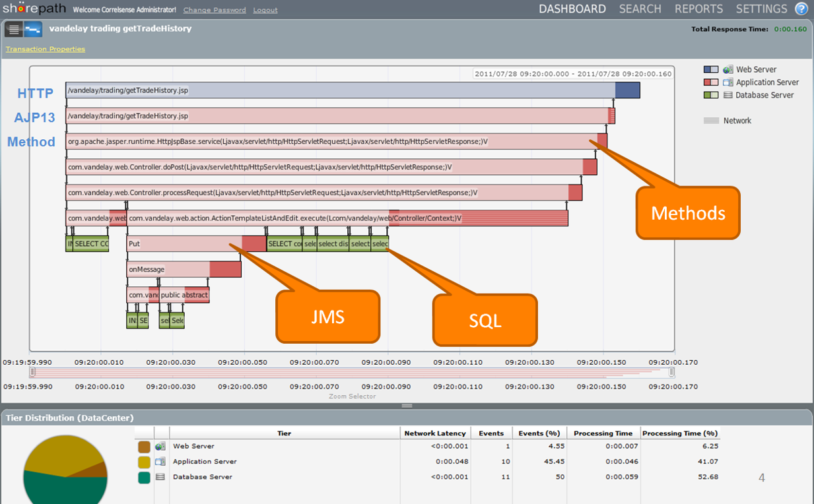Viewport: 814px width, 504px height.
Task: Select the pink getTradeHistory.jsp Application Server bar
Action: click(341, 116)
